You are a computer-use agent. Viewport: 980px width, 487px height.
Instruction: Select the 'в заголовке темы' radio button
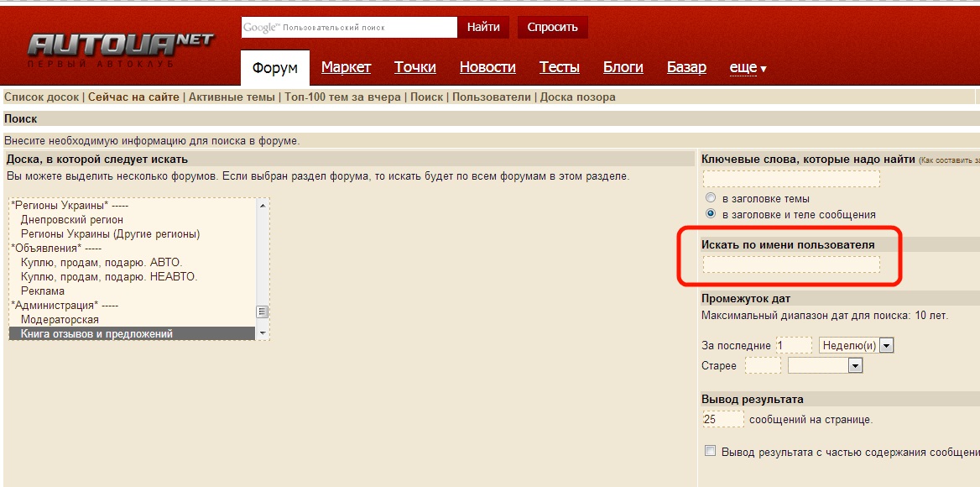pos(711,199)
